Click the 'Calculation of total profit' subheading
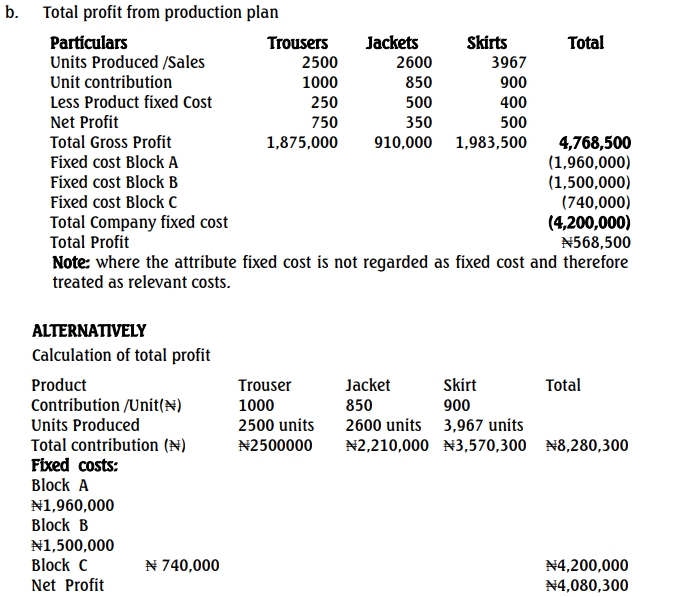Image resolution: width=674 pixels, height=597 pixels. pyautogui.click(x=121, y=355)
